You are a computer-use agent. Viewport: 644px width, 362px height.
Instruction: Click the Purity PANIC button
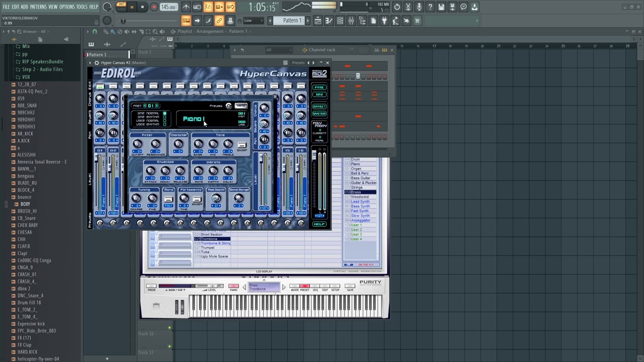(233, 286)
